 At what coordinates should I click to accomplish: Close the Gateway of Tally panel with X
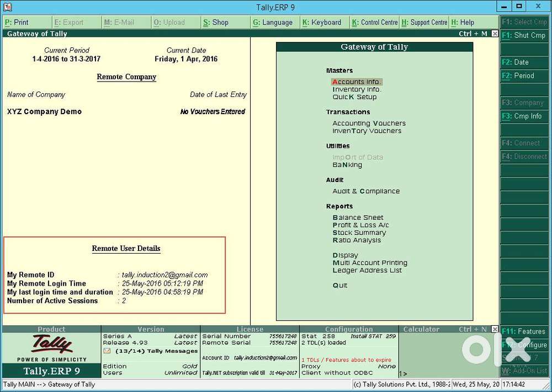point(495,34)
